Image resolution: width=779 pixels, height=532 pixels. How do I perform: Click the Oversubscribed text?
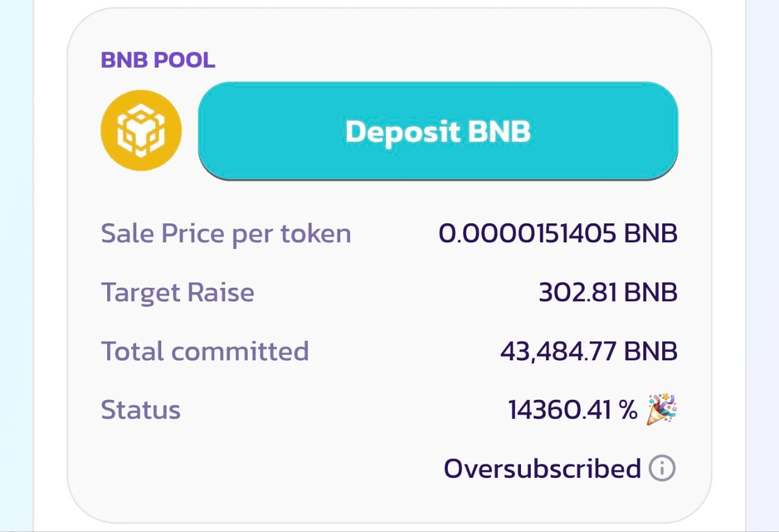pyautogui.click(x=542, y=469)
